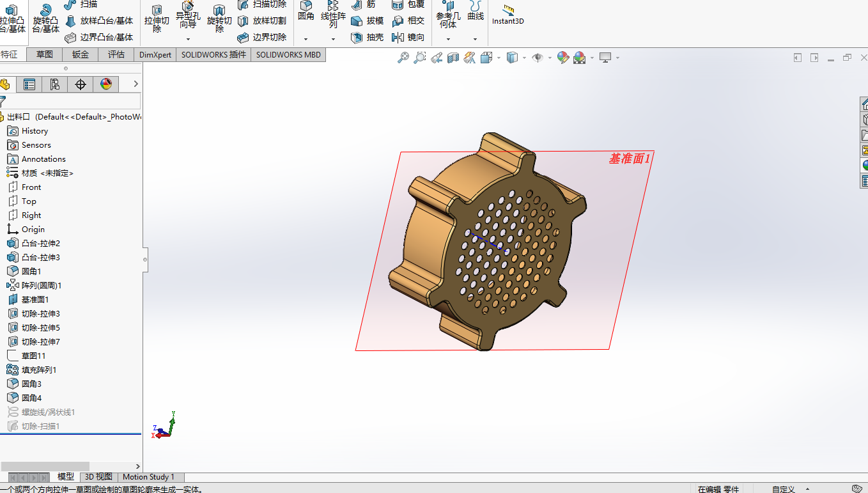Choose the 旋转切除 revolved cut tool

click(x=219, y=18)
